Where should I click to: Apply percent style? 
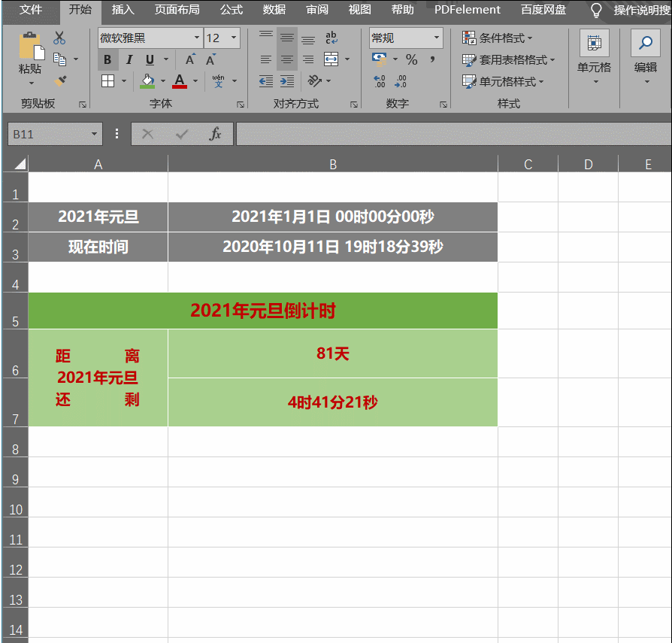pyautogui.click(x=411, y=59)
